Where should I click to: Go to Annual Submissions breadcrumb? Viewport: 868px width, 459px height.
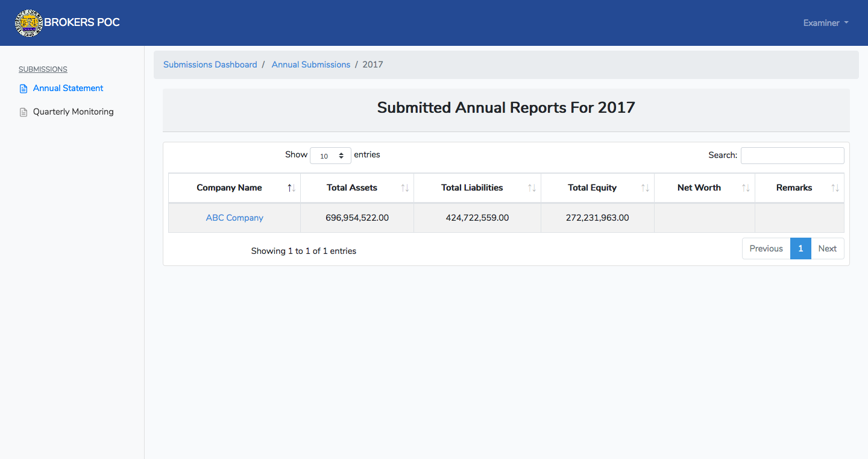pos(311,65)
